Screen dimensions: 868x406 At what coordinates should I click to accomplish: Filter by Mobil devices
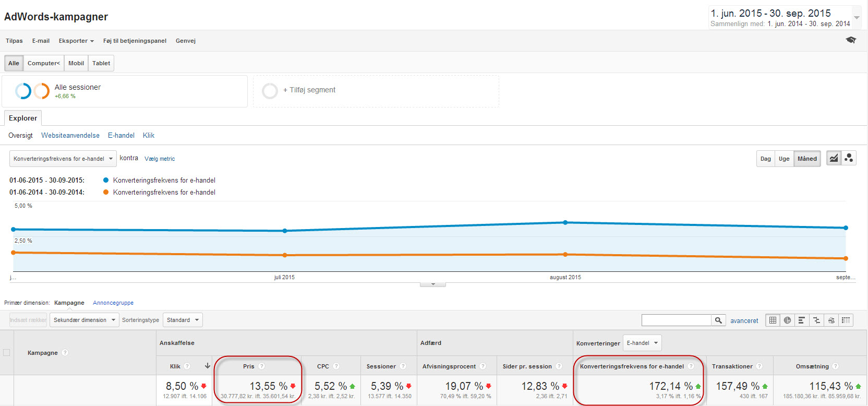coord(76,63)
